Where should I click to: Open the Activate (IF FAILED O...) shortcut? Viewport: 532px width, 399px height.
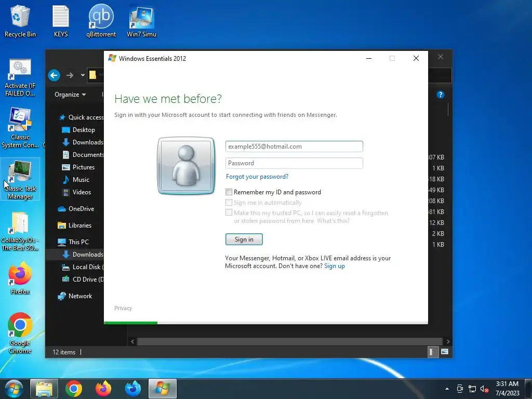coord(20,78)
